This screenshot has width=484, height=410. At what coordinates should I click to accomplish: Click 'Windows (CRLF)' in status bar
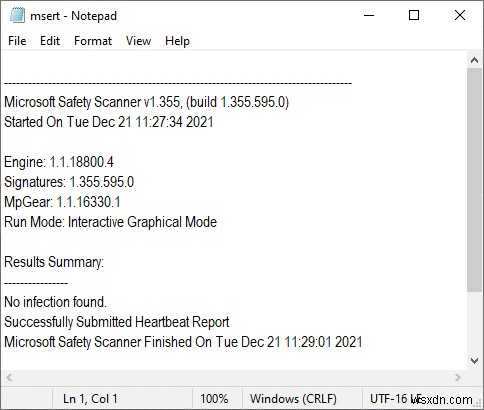tap(294, 399)
